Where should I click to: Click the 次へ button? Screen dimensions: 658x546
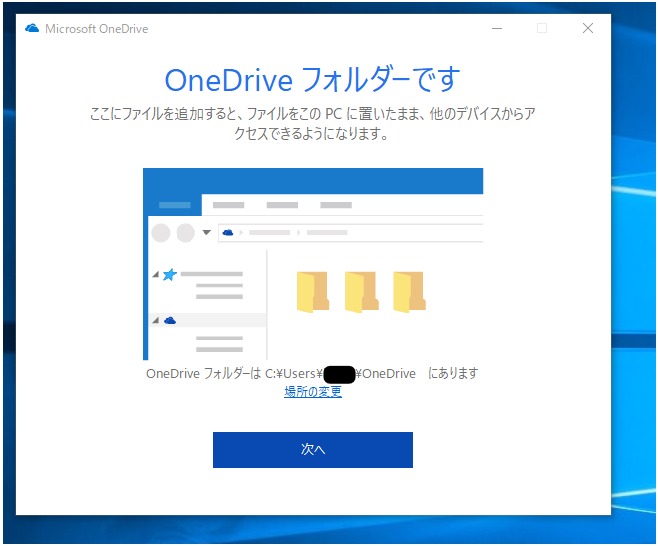[313, 449]
